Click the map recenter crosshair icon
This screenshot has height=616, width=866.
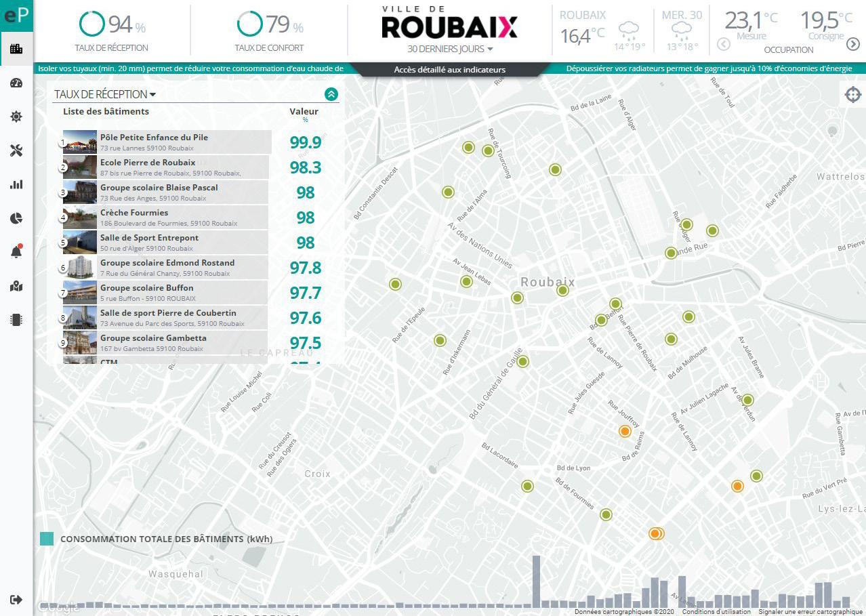[852, 94]
